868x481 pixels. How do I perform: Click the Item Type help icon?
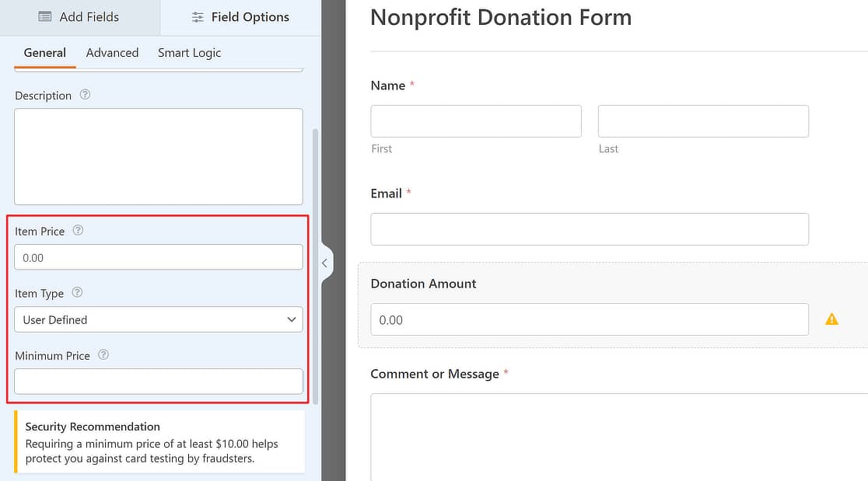[78, 292]
